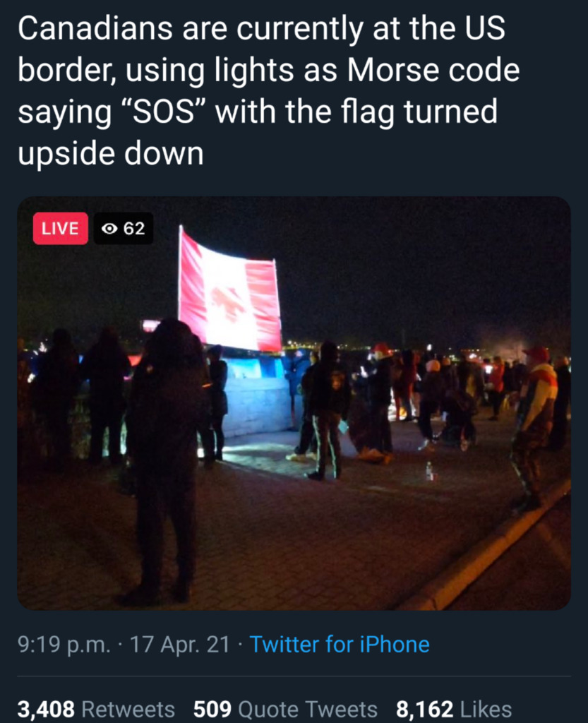Select the words "upside down" in tweet
This screenshot has height=723, width=588.
[x=111, y=153]
